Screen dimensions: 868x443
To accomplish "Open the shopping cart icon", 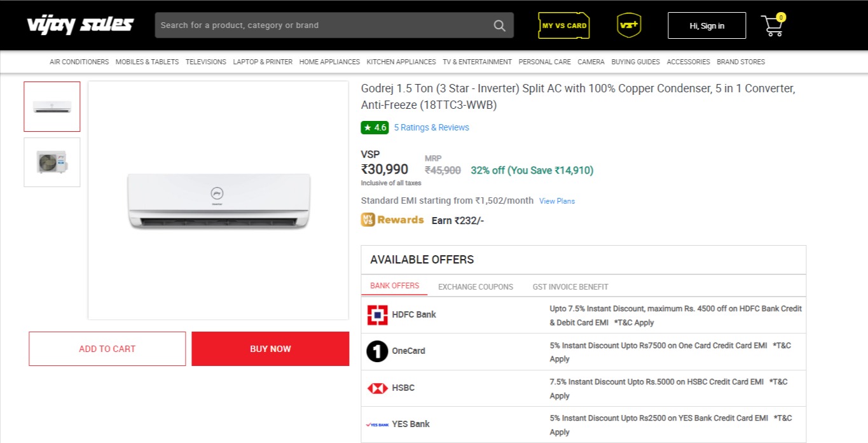I will (x=773, y=25).
